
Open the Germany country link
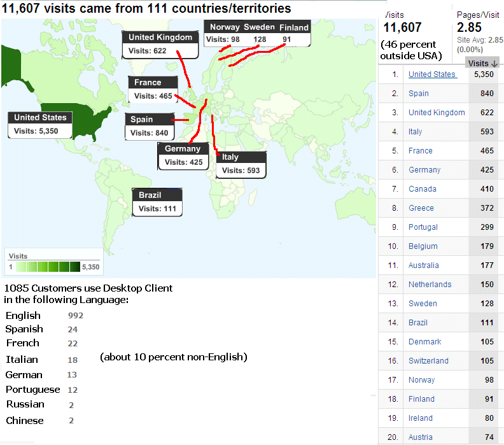pyautogui.click(x=424, y=170)
